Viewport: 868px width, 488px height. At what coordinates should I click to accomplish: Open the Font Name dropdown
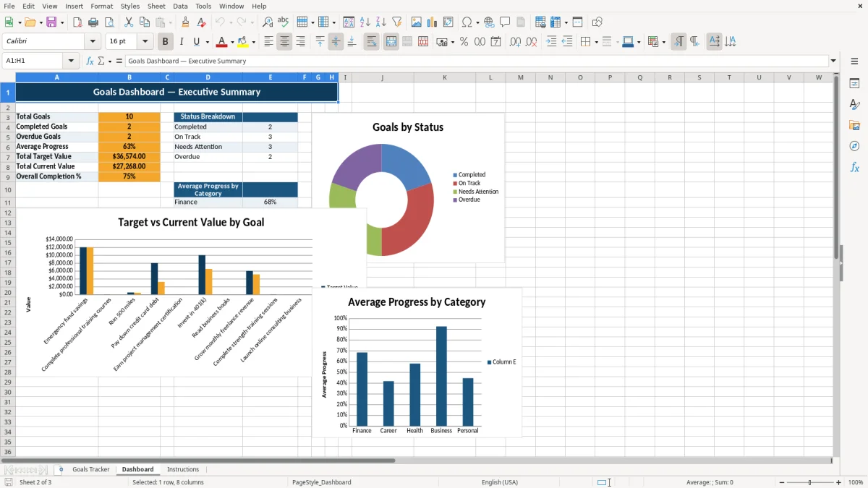(x=93, y=42)
